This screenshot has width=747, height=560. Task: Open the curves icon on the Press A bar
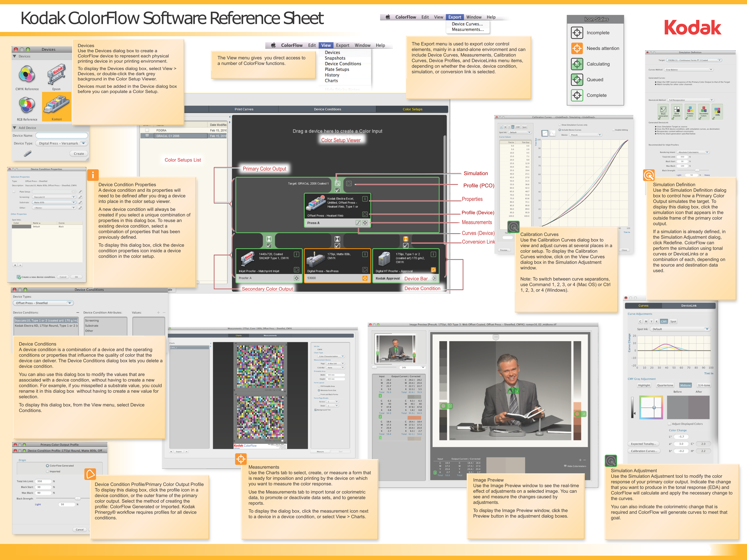358,223
